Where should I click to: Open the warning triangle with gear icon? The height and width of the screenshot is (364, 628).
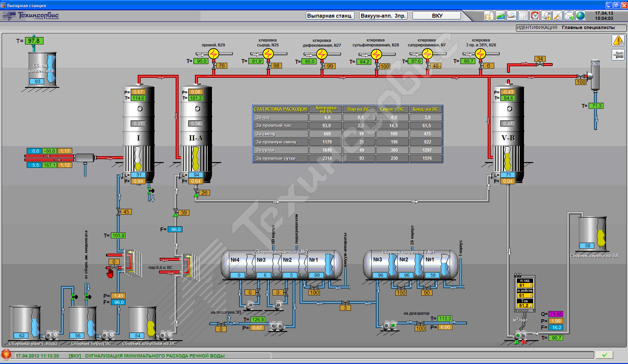[618, 41]
